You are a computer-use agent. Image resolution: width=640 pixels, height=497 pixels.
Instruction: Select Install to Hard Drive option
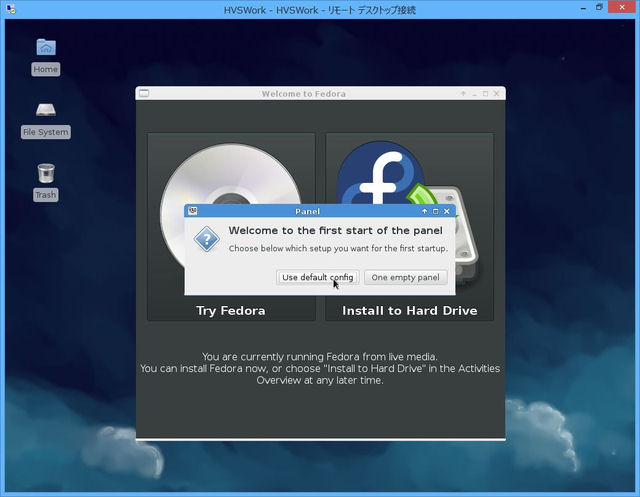(x=409, y=227)
